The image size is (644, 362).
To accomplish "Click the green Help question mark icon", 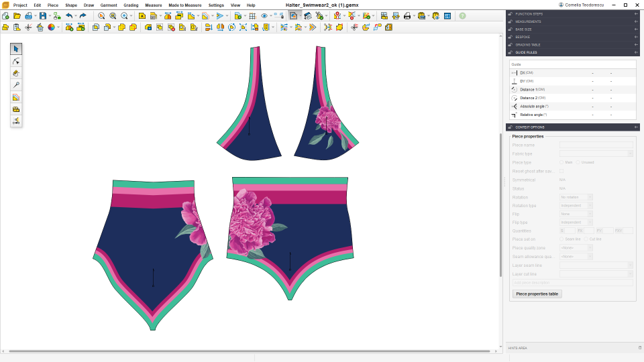I will [x=462, y=15].
